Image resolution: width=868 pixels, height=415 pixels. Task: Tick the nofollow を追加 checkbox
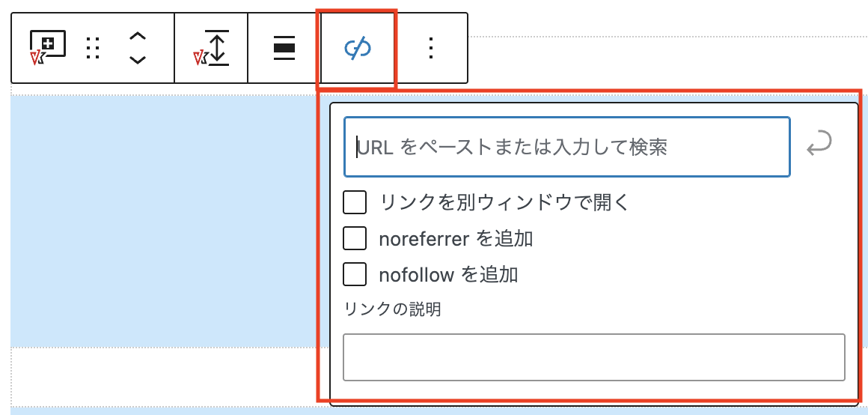[355, 274]
